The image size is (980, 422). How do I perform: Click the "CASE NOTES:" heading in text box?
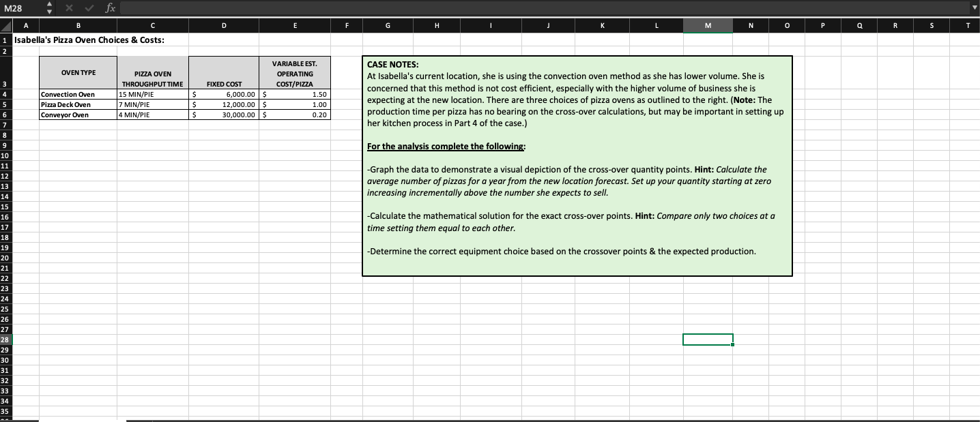coord(393,66)
